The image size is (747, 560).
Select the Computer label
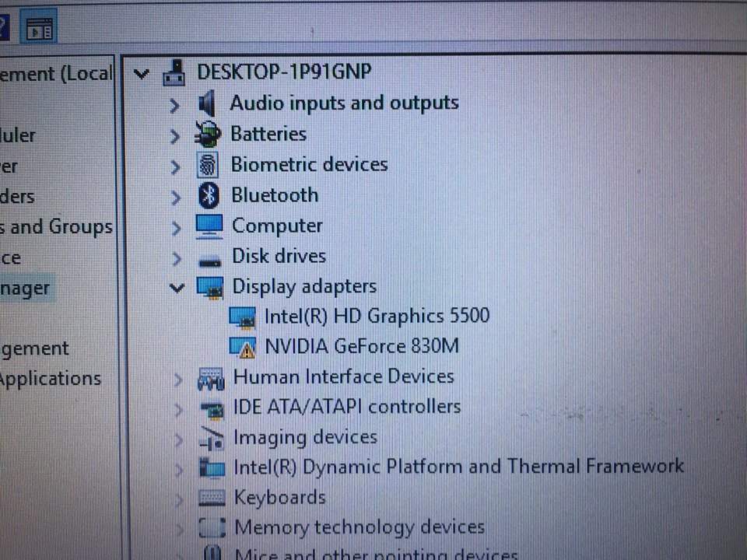click(277, 226)
